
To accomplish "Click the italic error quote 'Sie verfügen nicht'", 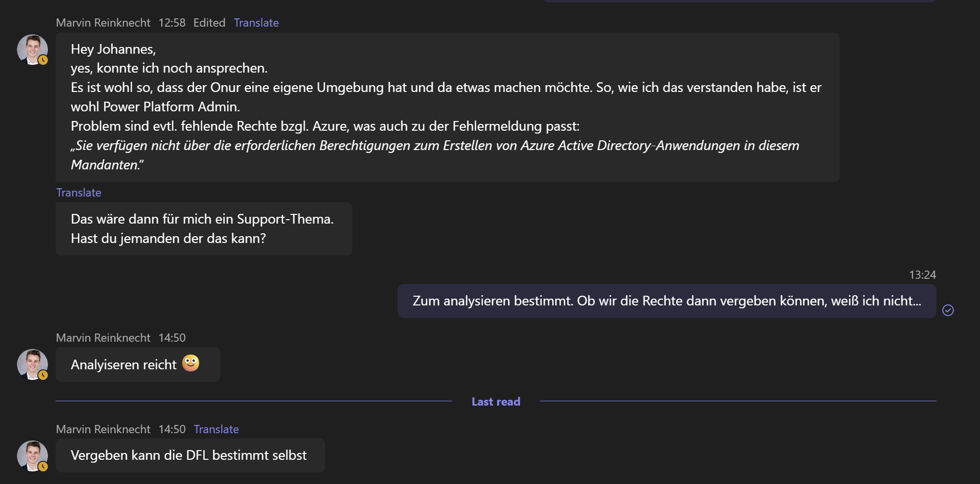I will click(x=435, y=146).
